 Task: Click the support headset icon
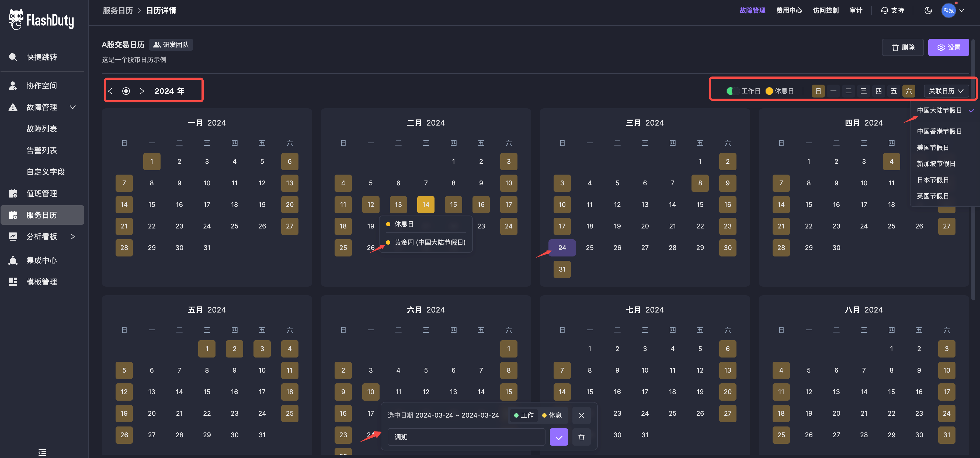pos(885,11)
